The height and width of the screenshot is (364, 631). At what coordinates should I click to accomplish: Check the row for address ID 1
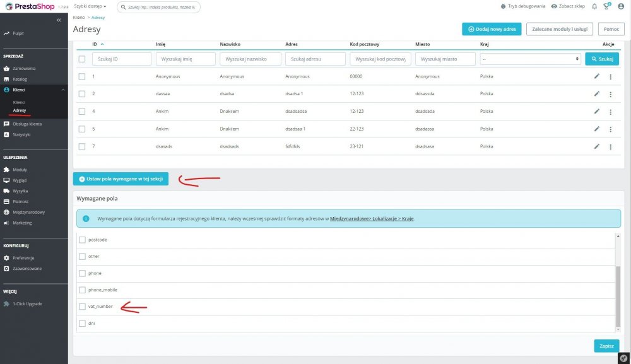pos(82,76)
